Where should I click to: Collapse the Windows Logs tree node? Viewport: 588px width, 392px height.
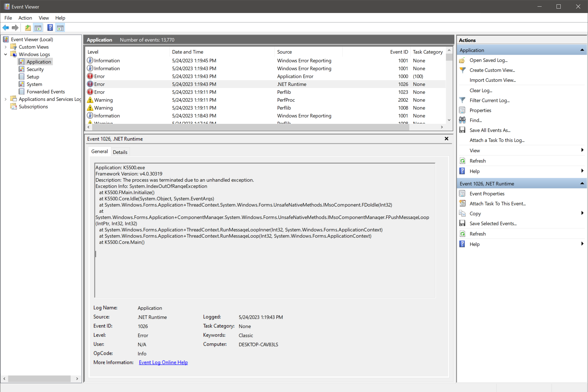[x=6, y=54]
